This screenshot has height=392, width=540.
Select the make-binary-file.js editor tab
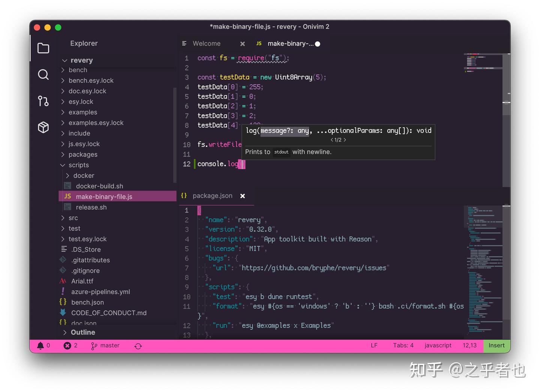pos(291,44)
